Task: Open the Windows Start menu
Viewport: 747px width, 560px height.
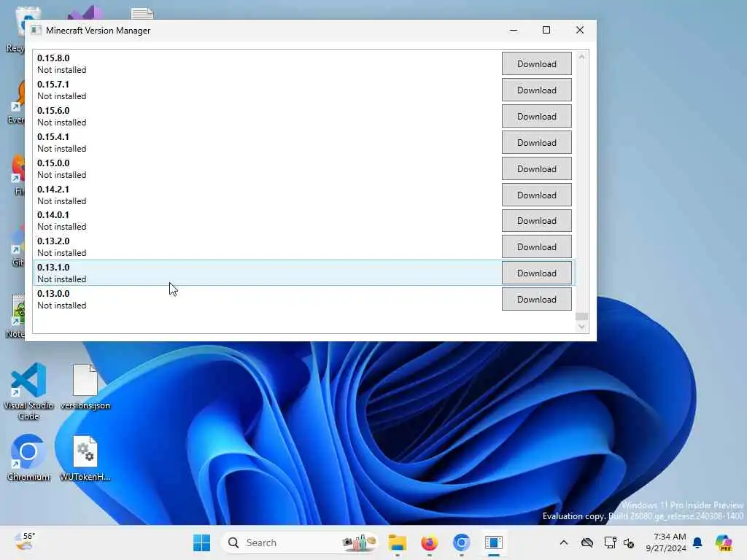Action: (x=201, y=542)
